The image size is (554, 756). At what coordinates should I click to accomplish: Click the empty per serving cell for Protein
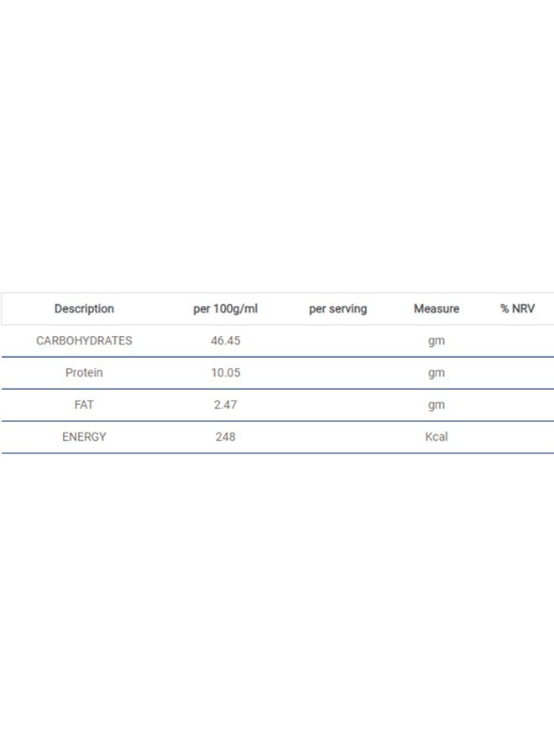click(337, 373)
